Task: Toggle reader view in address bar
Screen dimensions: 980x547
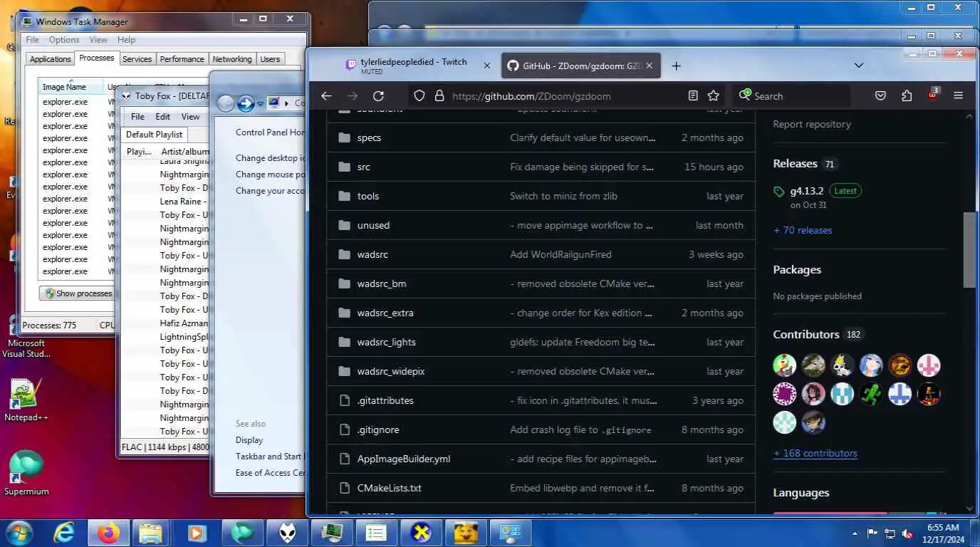Action: 693,96
